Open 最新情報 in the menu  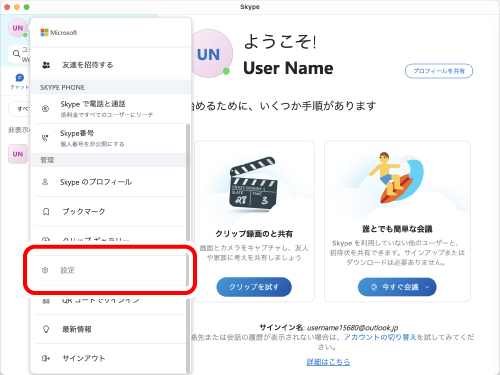pos(111,329)
